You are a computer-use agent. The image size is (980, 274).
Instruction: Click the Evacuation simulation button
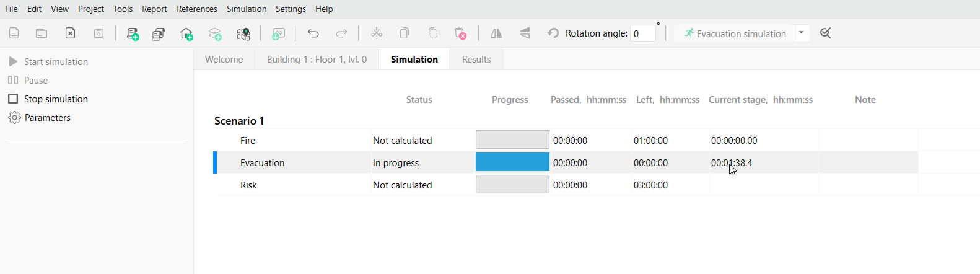(733, 33)
